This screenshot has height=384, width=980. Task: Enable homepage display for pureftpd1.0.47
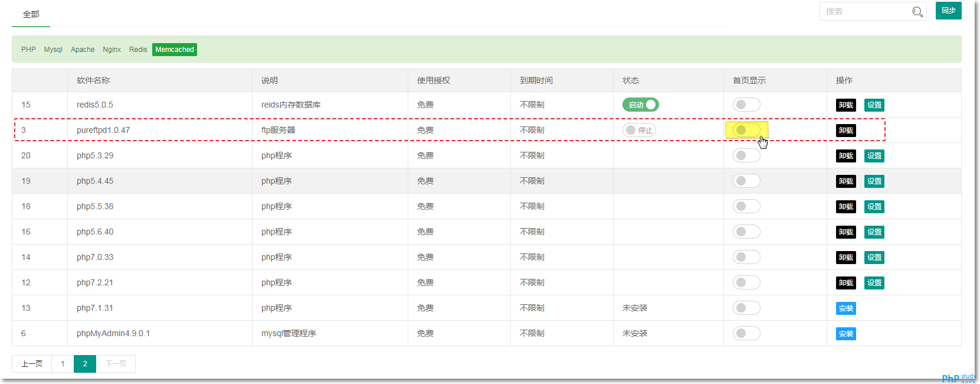(x=746, y=130)
